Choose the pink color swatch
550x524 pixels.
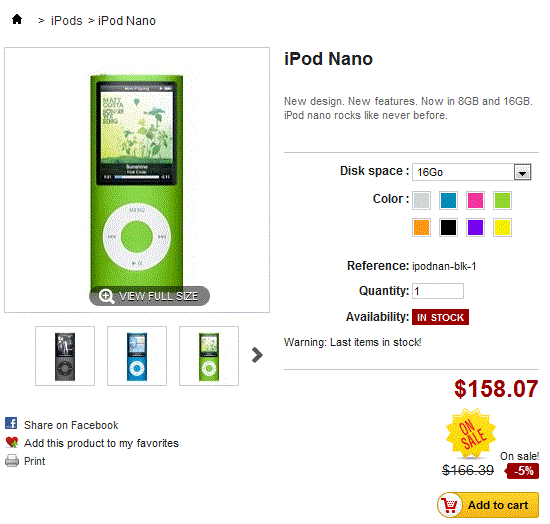(475, 201)
